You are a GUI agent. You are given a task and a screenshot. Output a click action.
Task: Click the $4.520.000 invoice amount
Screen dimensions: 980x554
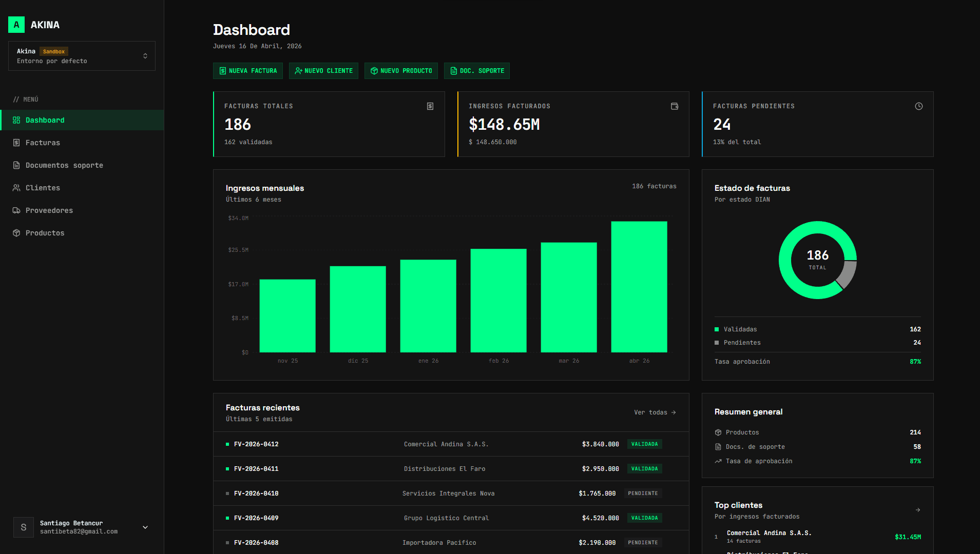pyautogui.click(x=600, y=518)
